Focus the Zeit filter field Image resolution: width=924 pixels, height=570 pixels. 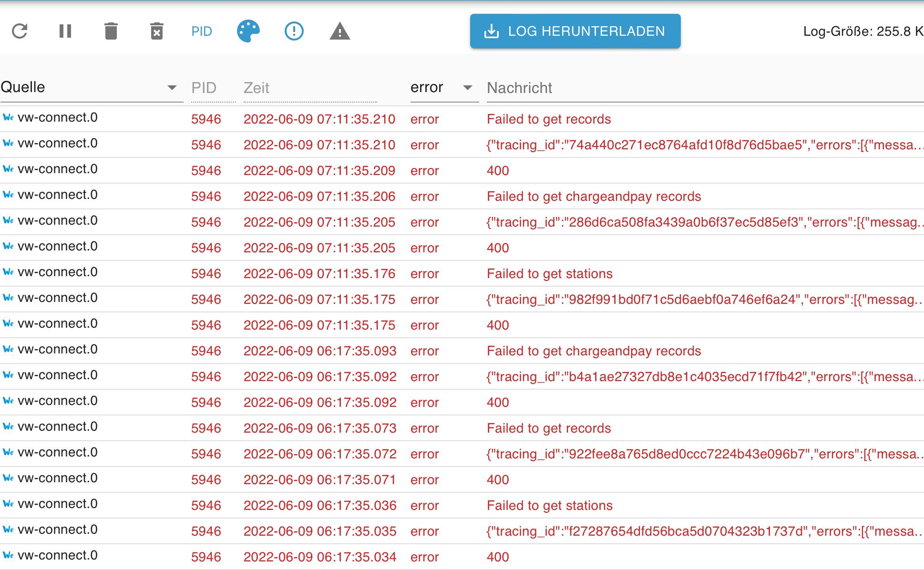click(310, 88)
